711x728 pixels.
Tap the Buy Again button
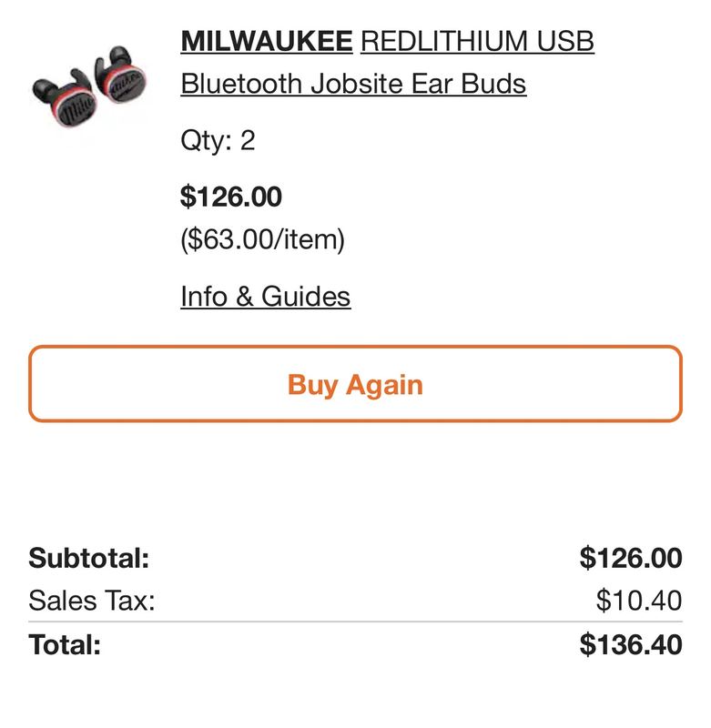(355, 384)
